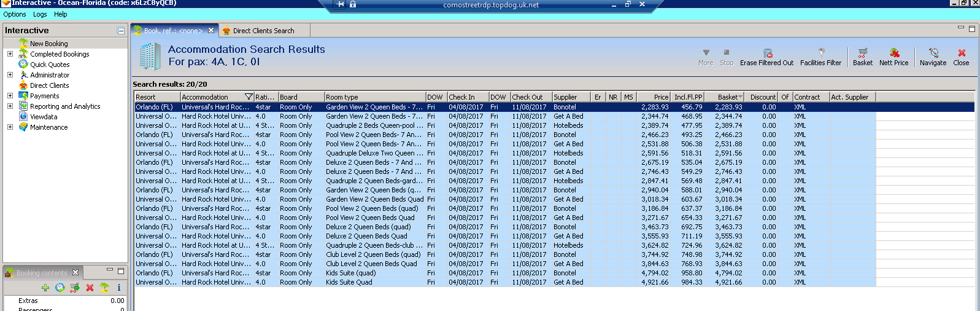Click blue info icon in Booking contents
Viewport: 980px width, 311px height.
119,288
